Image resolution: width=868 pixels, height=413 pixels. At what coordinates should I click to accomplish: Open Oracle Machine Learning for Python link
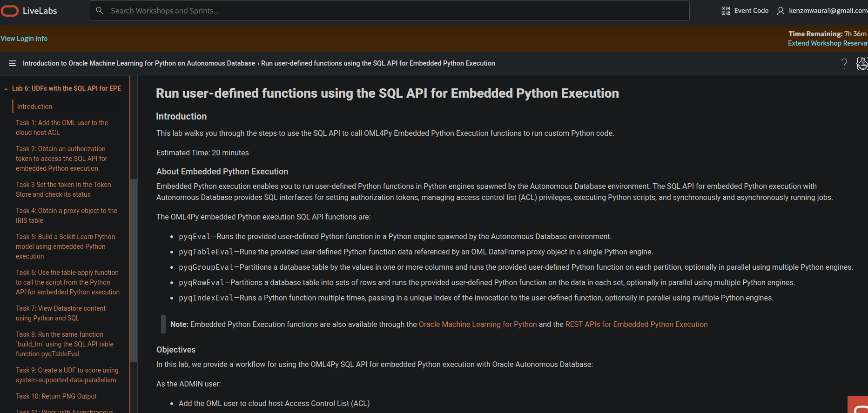coord(478,324)
